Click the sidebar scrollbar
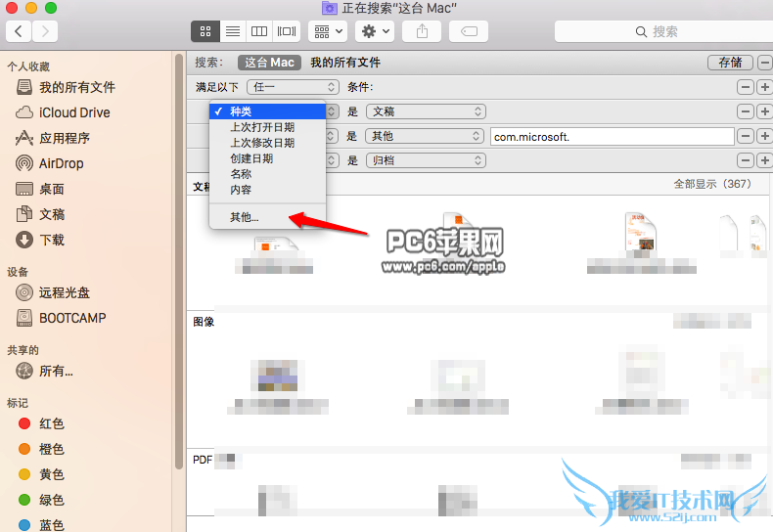This screenshot has width=773, height=532. tap(179, 261)
